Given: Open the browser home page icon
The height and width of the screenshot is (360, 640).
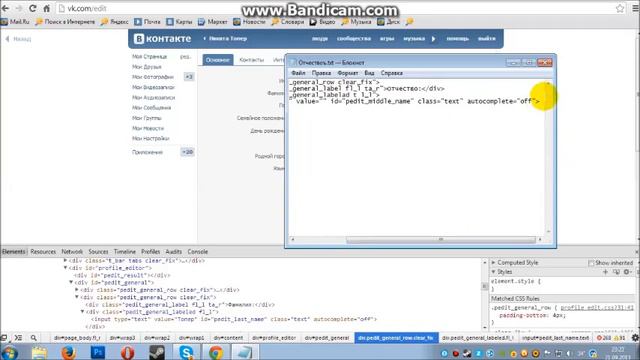Looking at the screenshot, I should click(47, 8).
